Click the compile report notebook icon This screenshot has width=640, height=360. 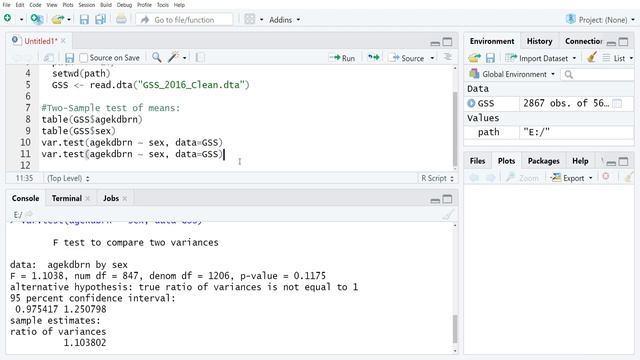point(200,58)
